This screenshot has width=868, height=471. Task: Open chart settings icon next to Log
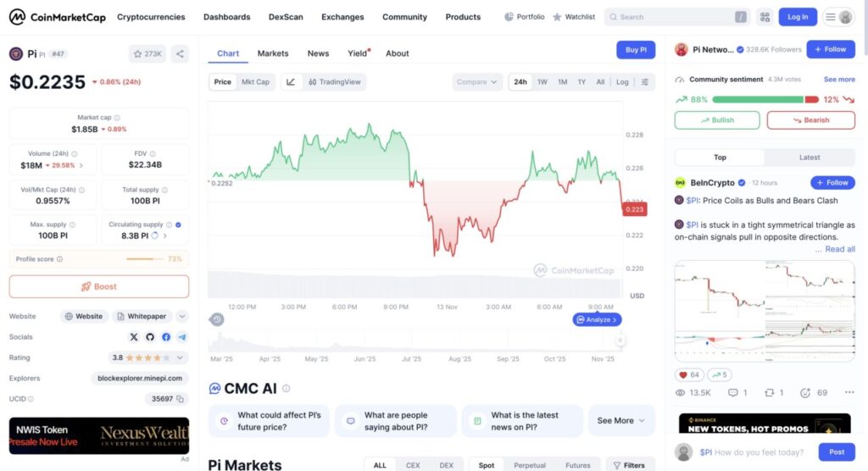pyautogui.click(x=645, y=82)
